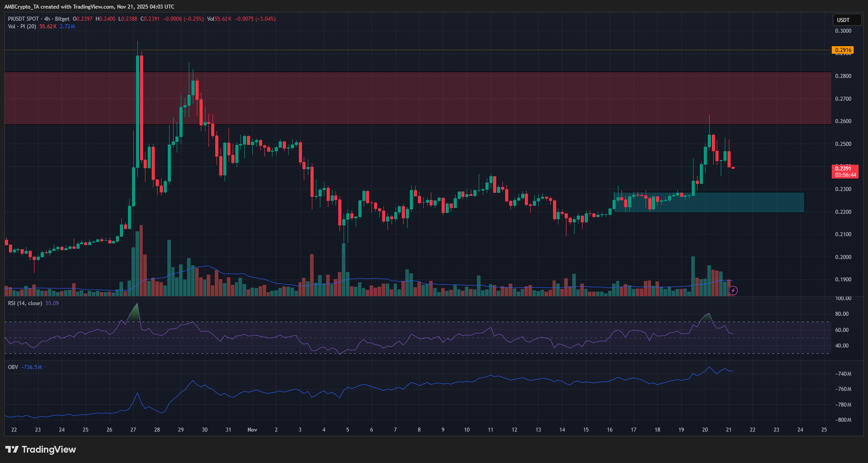The width and height of the screenshot is (868, 463).
Task: Click the RSI value 55.09
Action: 52,303
